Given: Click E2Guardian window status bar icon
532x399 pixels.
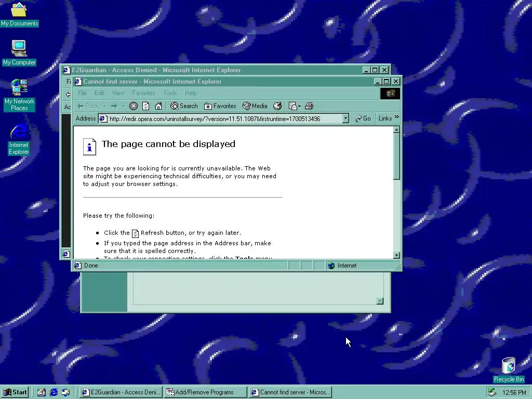Looking at the screenshot, I should pos(66,254).
